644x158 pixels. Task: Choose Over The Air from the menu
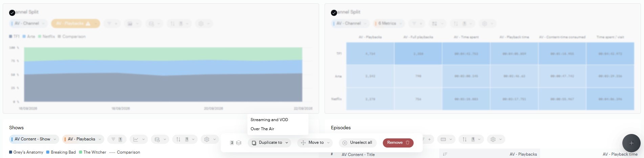262,129
